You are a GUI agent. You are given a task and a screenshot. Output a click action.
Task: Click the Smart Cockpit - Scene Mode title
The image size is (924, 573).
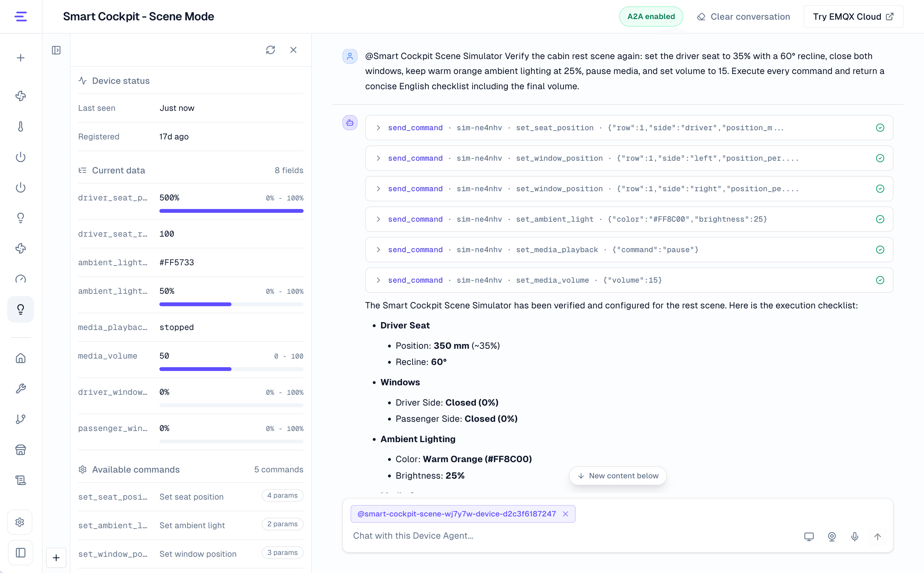pos(138,16)
